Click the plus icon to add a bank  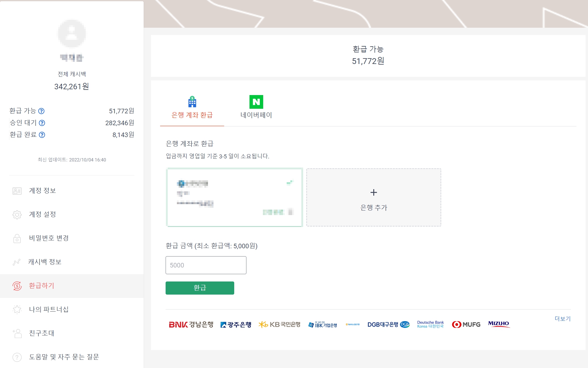(x=374, y=192)
